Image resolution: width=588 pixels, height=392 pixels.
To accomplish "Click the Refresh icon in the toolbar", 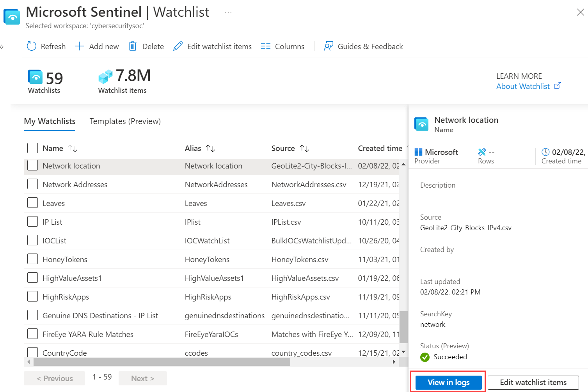I will tap(31, 46).
